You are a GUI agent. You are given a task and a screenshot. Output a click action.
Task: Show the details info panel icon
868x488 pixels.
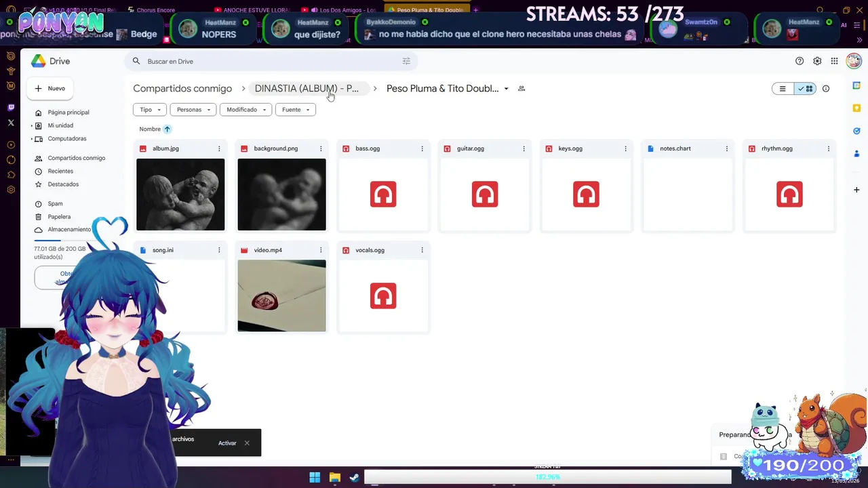pyautogui.click(x=826, y=89)
